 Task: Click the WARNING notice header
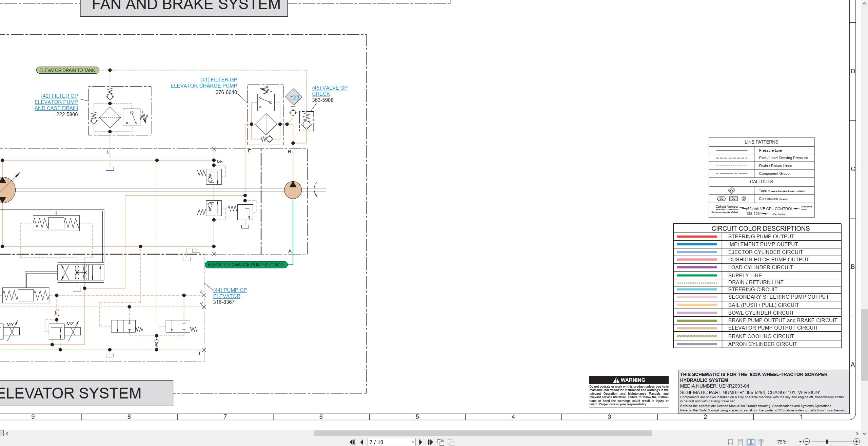pos(629,380)
